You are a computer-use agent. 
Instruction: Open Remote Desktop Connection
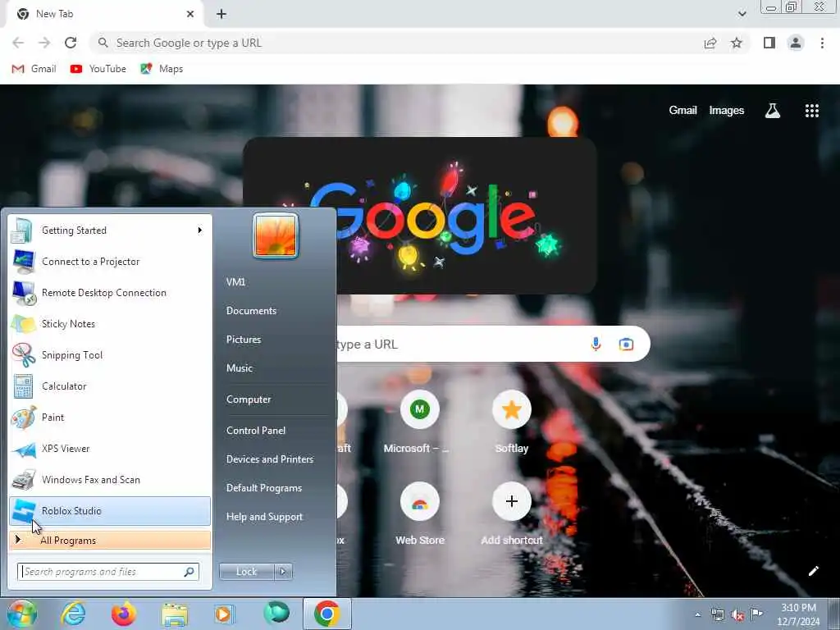tap(110, 293)
